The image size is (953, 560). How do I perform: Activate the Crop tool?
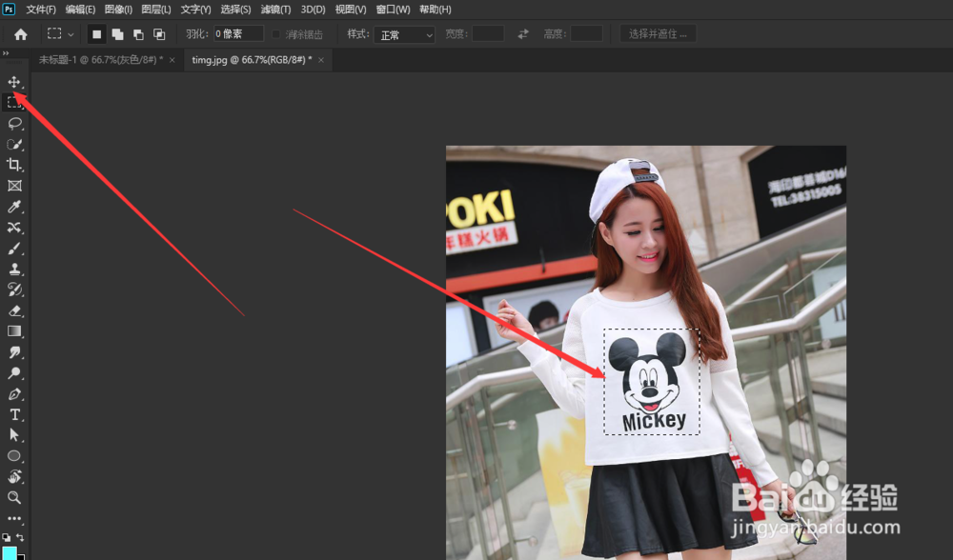click(x=13, y=164)
